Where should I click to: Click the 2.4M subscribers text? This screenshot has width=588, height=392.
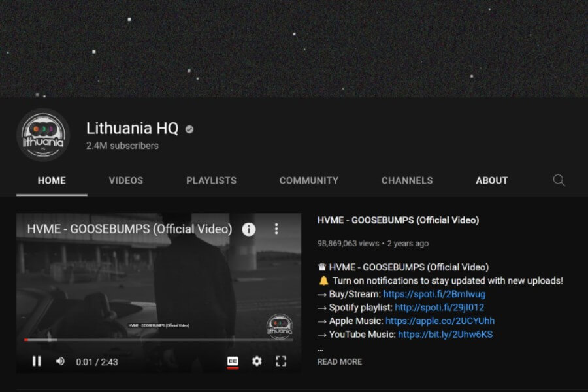point(122,146)
